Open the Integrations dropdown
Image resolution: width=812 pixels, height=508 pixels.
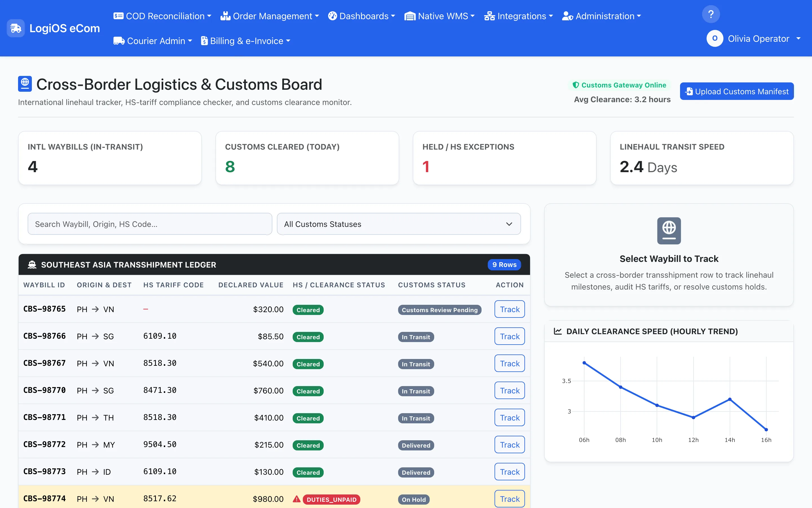pyautogui.click(x=518, y=16)
